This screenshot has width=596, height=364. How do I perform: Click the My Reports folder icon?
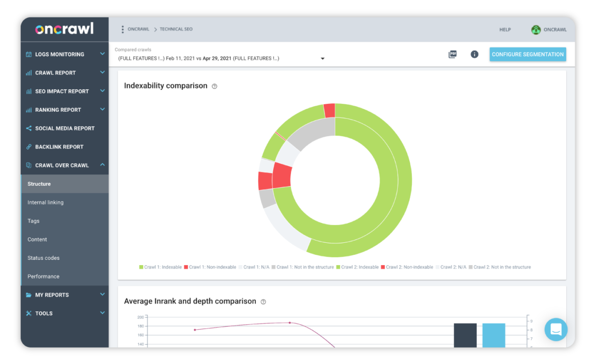[29, 295]
